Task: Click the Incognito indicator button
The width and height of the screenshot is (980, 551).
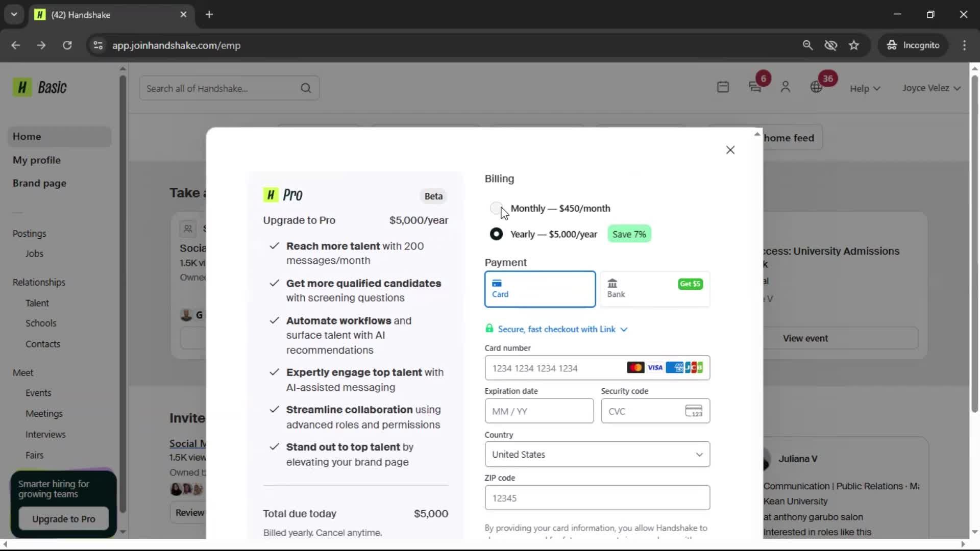Action: [913, 45]
